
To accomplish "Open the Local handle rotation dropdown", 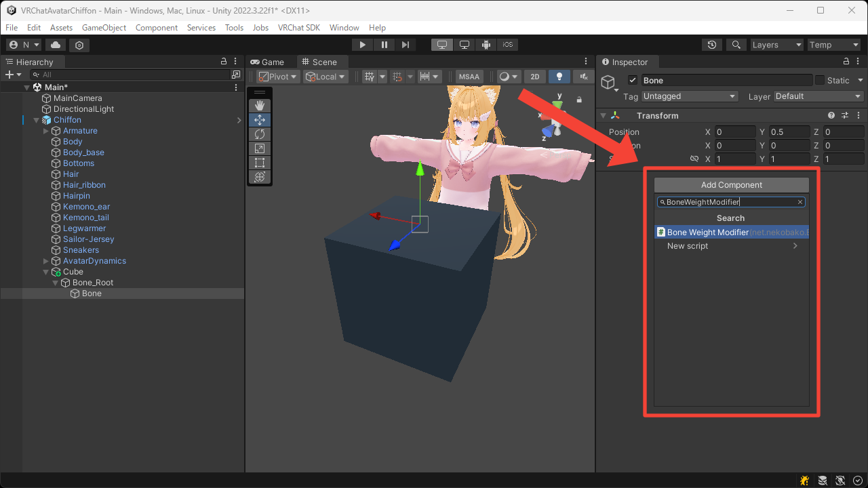I will (x=325, y=77).
